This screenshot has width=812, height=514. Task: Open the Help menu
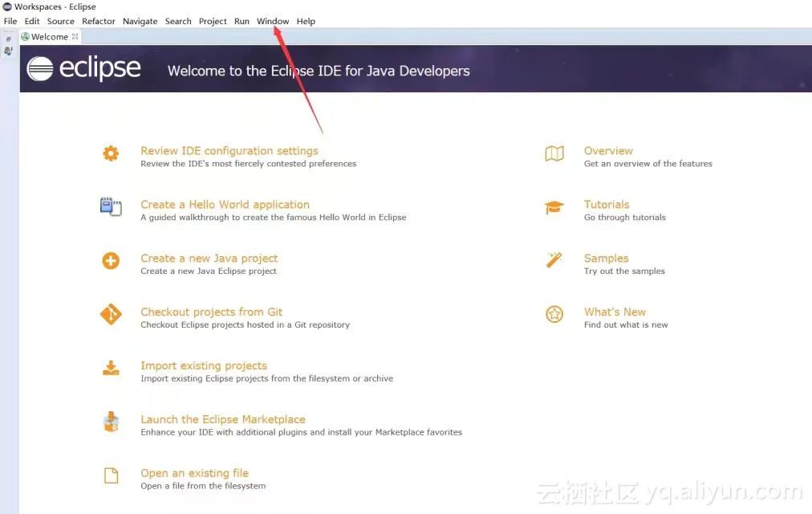pyautogui.click(x=306, y=21)
